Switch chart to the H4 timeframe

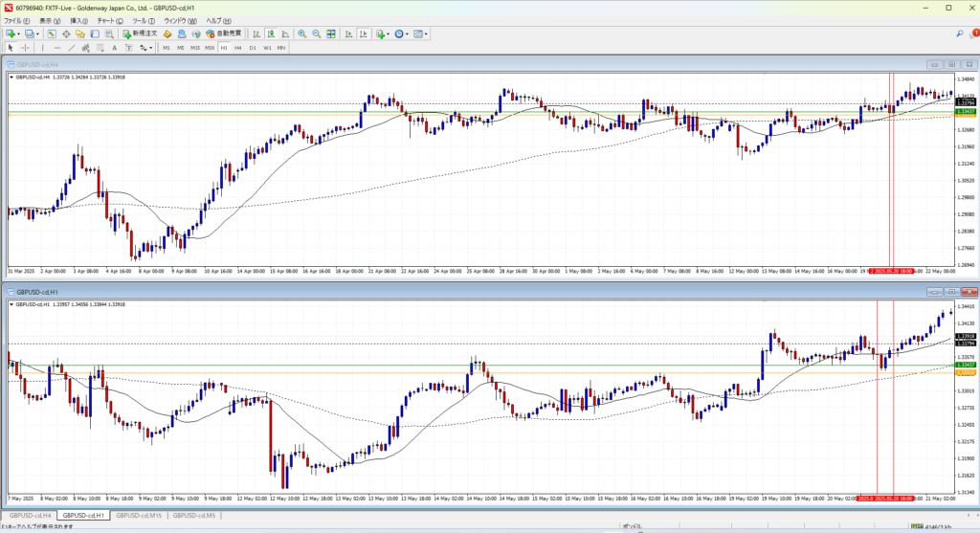click(x=237, y=47)
